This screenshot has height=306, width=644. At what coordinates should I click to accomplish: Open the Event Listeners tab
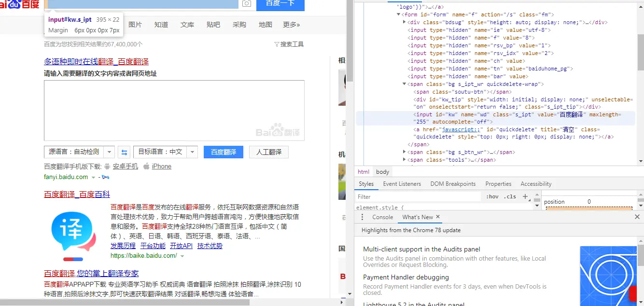point(402,184)
